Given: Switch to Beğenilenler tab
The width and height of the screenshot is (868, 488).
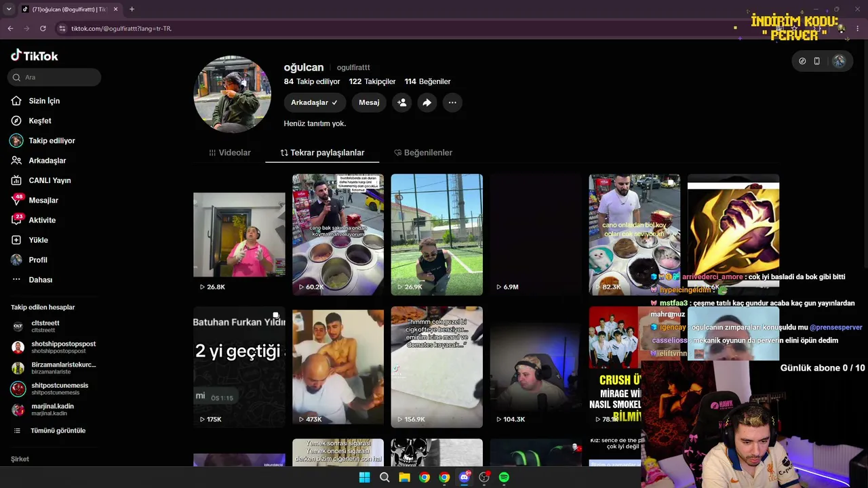Looking at the screenshot, I should pyautogui.click(x=423, y=152).
